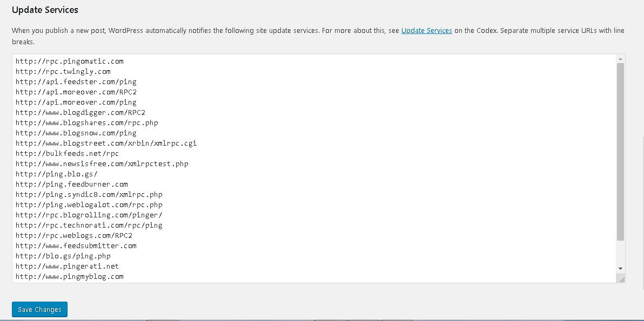Click the Update Services page heading

click(x=45, y=10)
